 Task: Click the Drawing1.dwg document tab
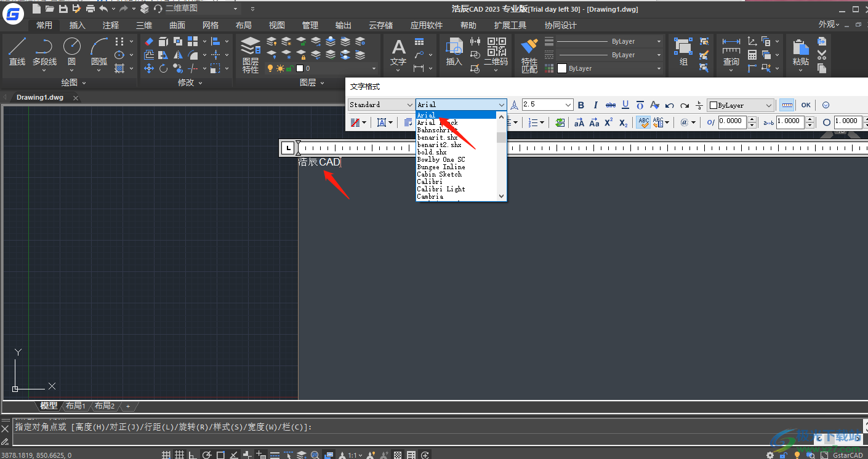[x=39, y=97]
